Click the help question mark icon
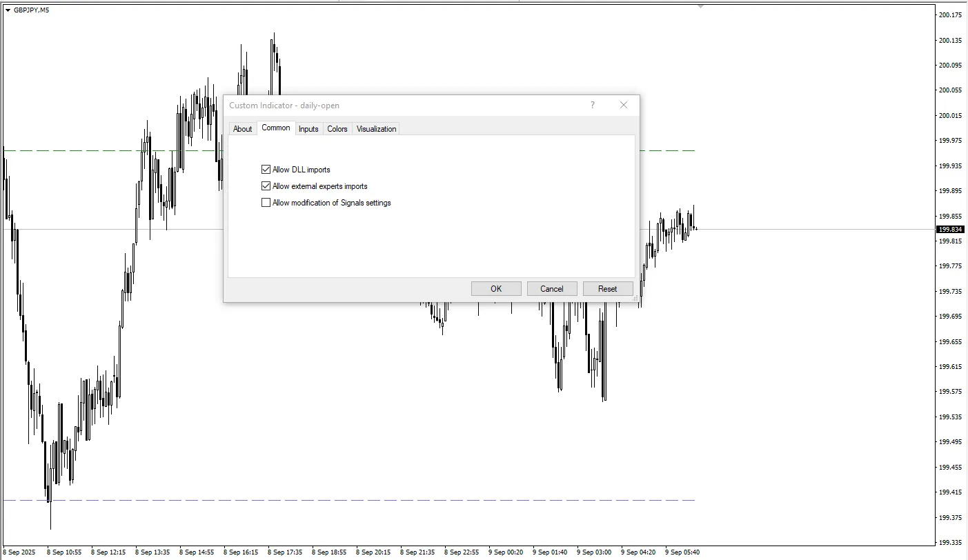Screen dimensions: 968x560 point(592,106)
